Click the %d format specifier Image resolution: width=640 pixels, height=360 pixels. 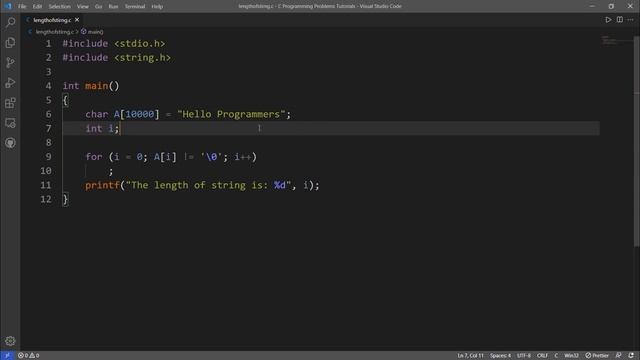(280, 185)
